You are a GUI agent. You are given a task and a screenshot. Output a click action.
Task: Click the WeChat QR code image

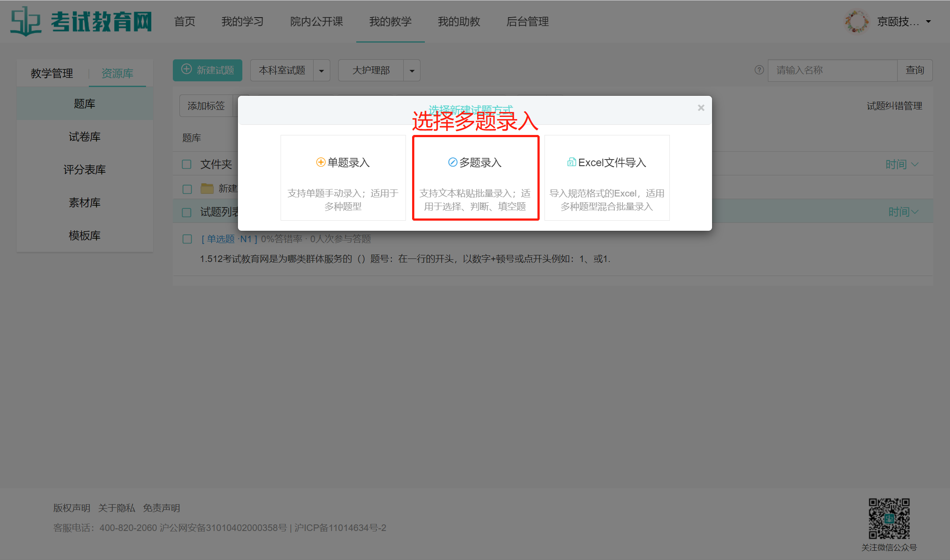click(889, 519)
